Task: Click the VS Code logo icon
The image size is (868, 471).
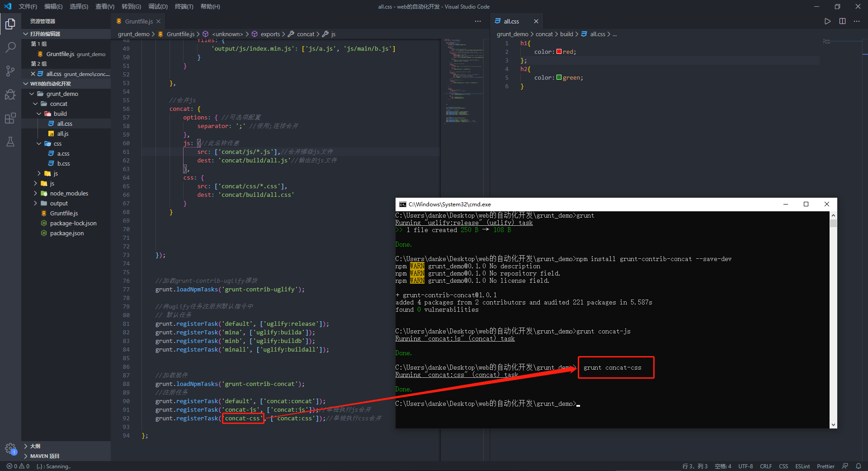Action: (8, 6)
